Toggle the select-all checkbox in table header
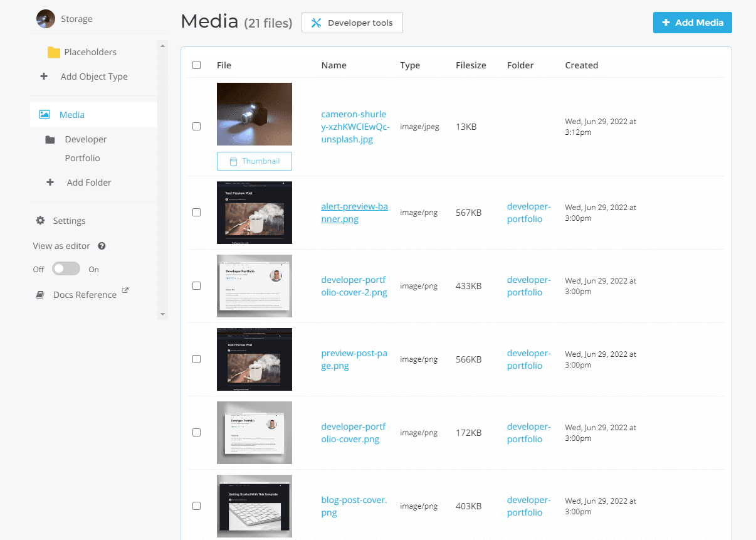This screenshot has height=540, width=756. (x=197, y=65)
